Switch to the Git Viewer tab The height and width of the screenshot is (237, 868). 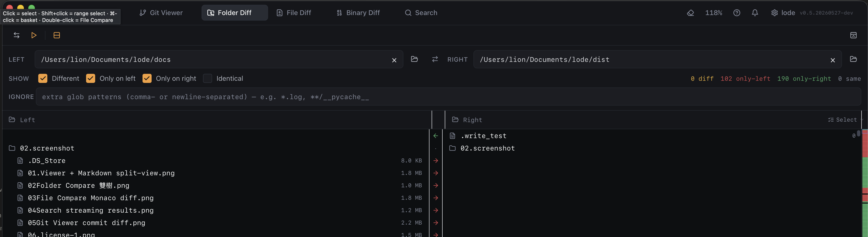(161, 13)
